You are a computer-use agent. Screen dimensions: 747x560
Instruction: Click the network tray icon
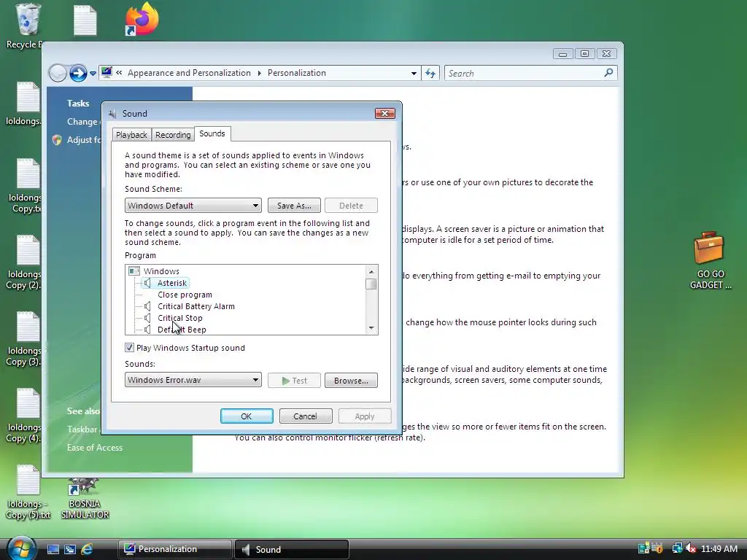pos(676,548)
